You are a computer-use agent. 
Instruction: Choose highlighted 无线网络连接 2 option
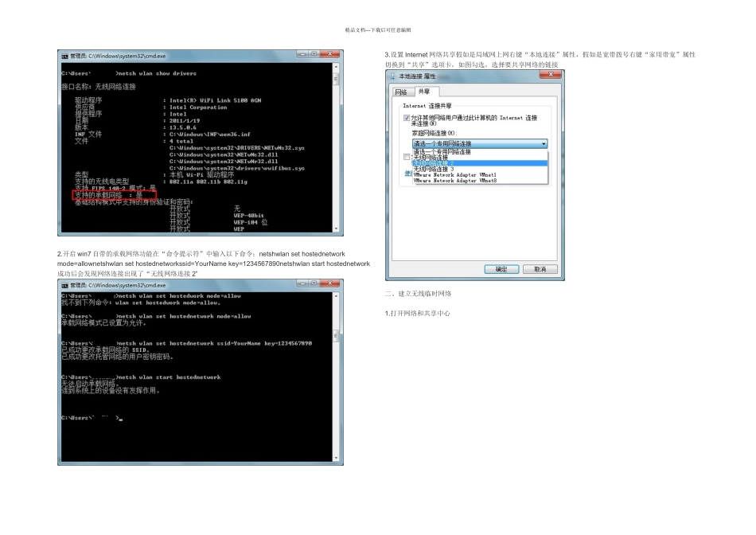(x=480, y=163)
